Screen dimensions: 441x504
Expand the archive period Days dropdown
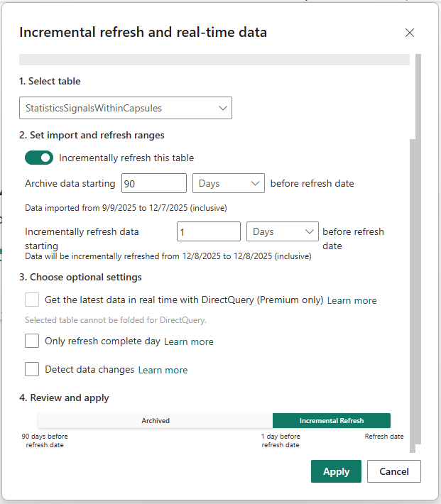(x=228, y=183)
